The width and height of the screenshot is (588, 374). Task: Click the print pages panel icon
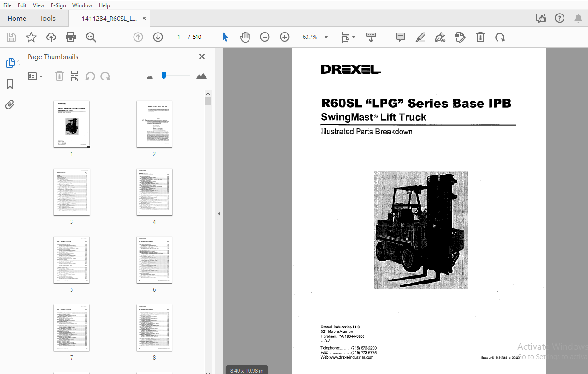pos(75,76)
